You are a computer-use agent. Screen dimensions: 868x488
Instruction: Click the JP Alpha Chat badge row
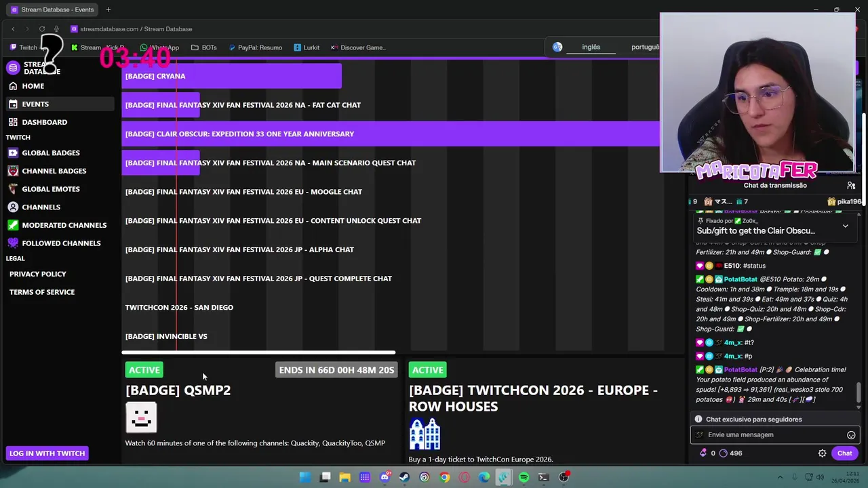239,249
